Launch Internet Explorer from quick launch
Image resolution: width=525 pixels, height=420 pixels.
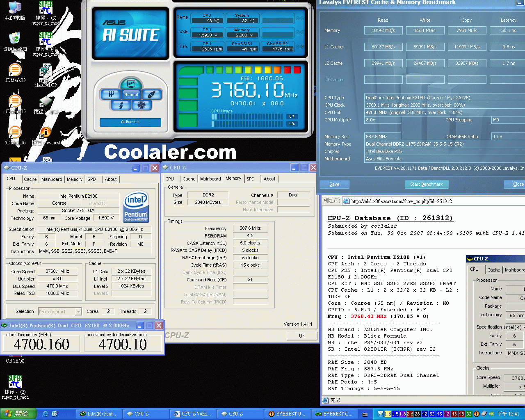coord(46,414)
